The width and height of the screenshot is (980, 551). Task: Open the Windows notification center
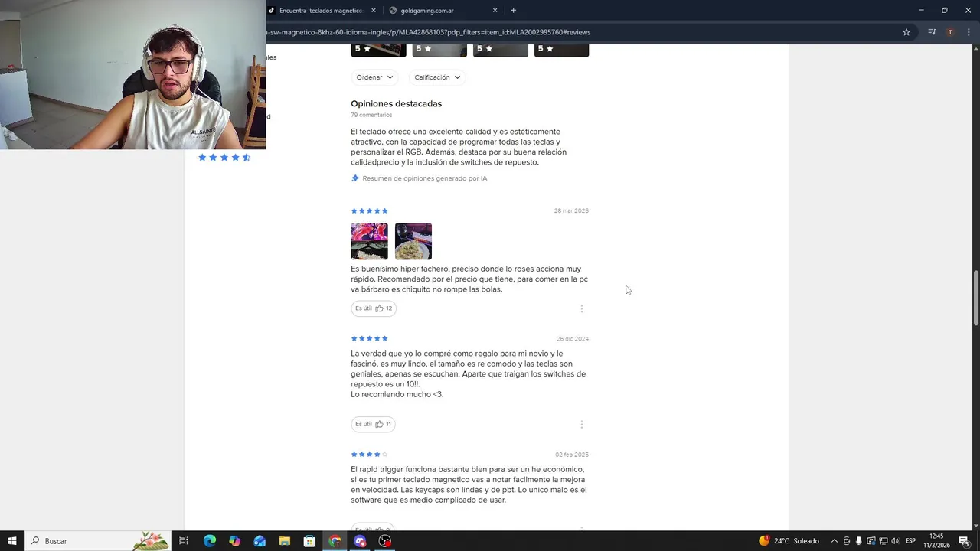(965, 541)
